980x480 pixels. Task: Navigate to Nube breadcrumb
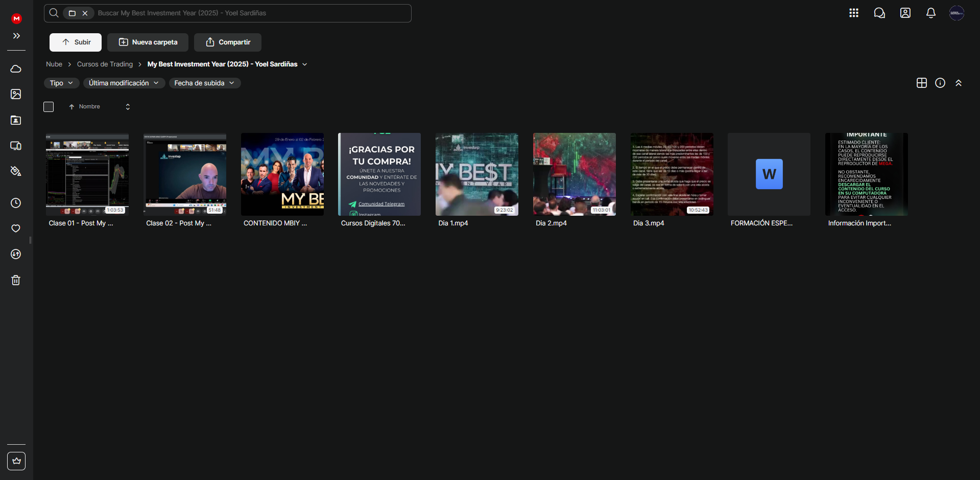54,64
